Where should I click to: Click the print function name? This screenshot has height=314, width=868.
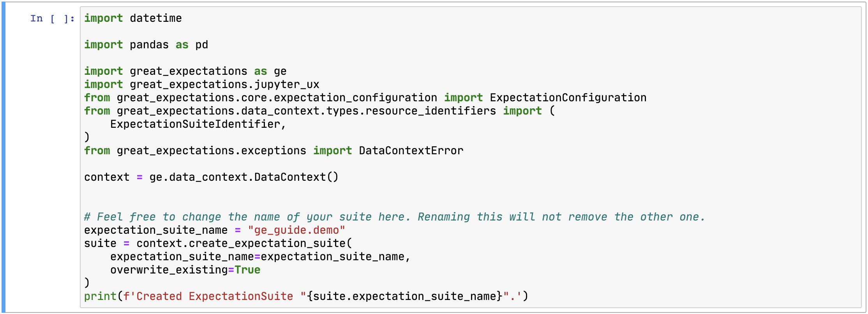pyautogui.click(x=100, y=296)
